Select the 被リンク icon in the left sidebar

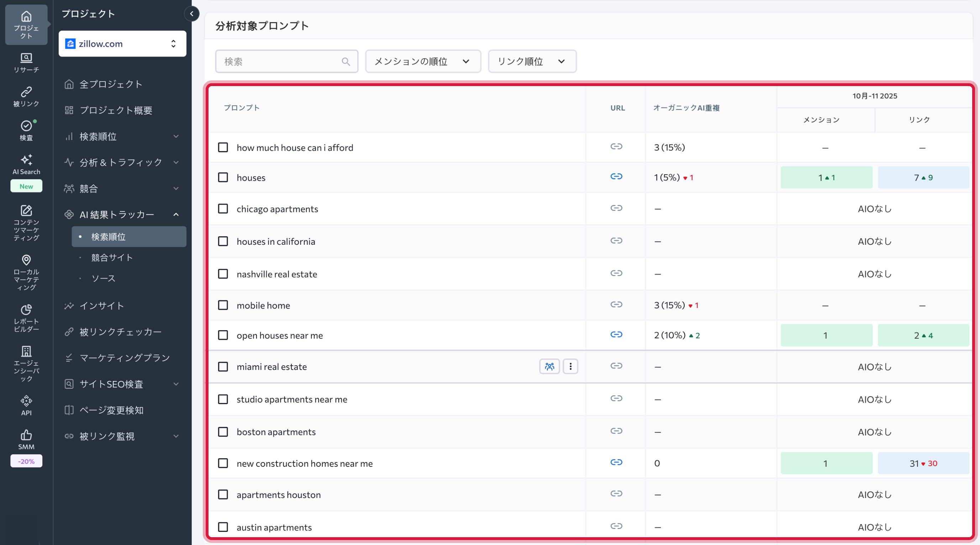click(26, 96)
